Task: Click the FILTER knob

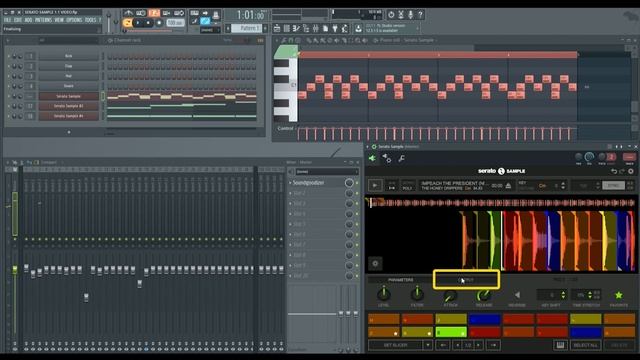Action: [417, 294]
